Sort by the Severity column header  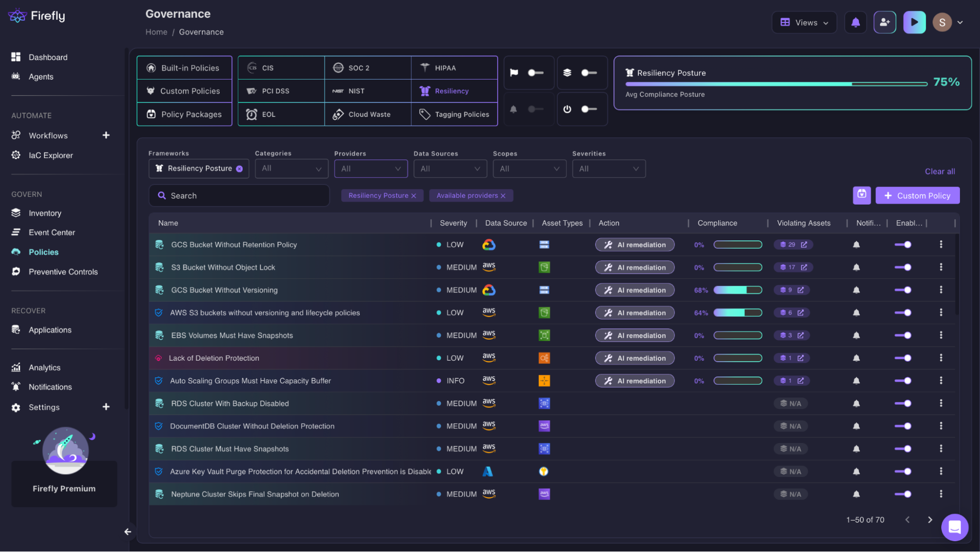click(453, 223)
